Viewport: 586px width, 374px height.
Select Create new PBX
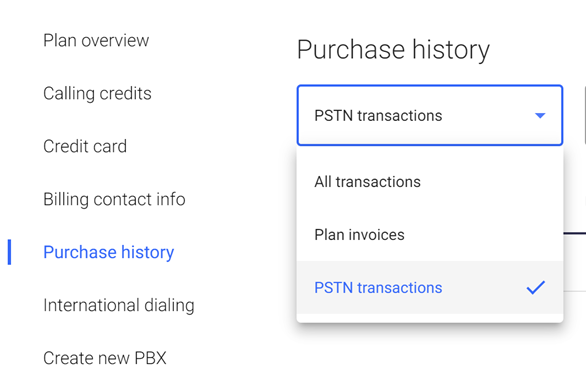[105, 358]
